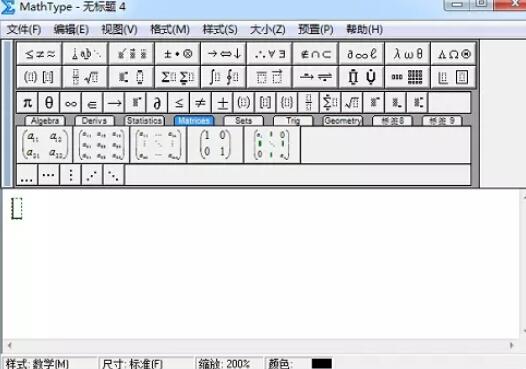Open the underbar and overbar templates palette

270,77
